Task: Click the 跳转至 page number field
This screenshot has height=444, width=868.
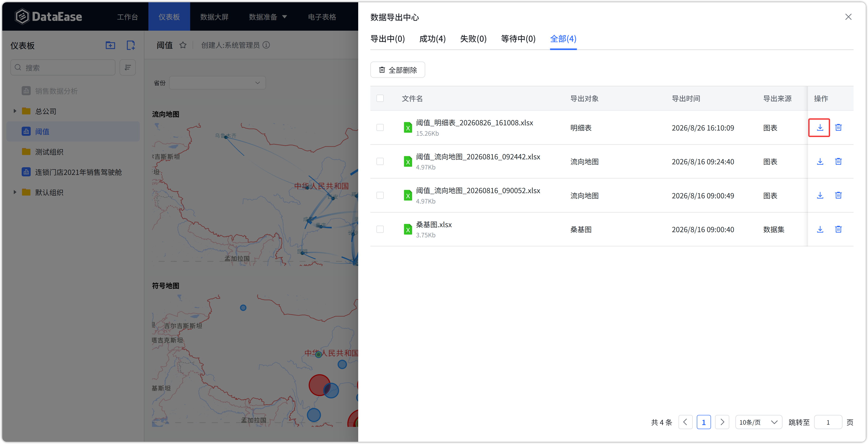Action: pyautogui.click(x=828, y=422)
